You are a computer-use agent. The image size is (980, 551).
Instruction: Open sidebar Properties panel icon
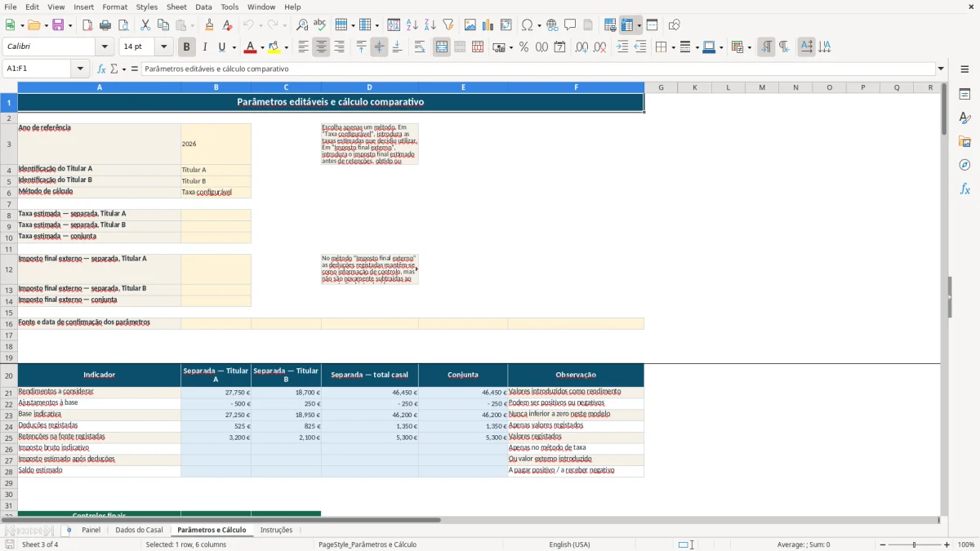coord(964,94)
